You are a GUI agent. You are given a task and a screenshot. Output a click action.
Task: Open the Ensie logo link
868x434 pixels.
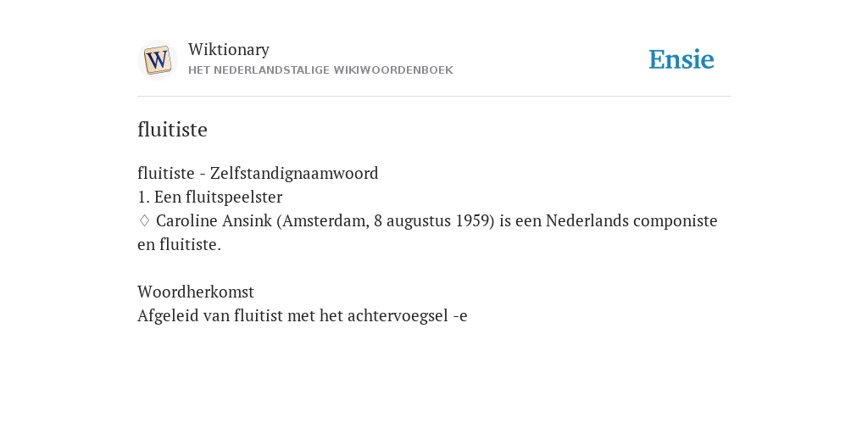pos(682,59)
